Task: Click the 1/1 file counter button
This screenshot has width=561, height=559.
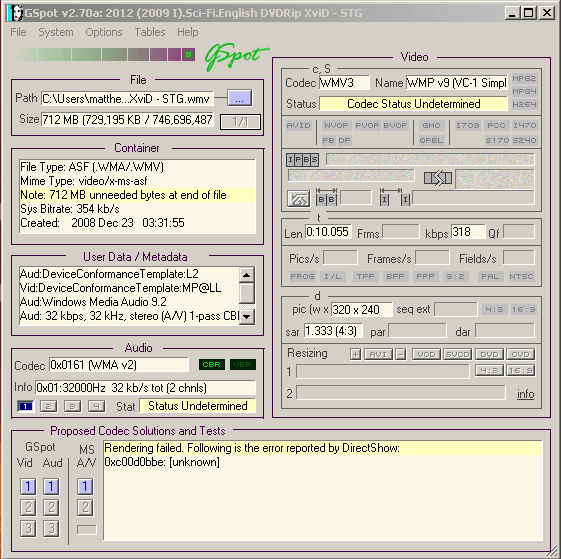Action: [240, 122]
